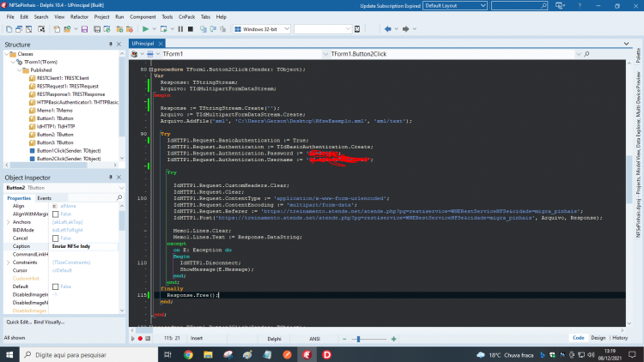Click the IDE search box in title bar
The width and height of the screenshot is (644, 362).
pyautogui.click(x=519, y=6)
